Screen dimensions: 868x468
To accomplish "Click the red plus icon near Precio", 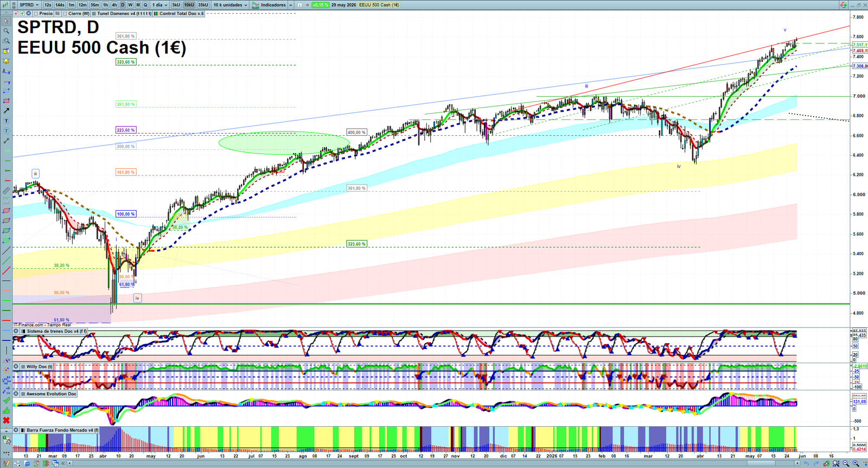I will pyautogui.click(x=16, y=14).
